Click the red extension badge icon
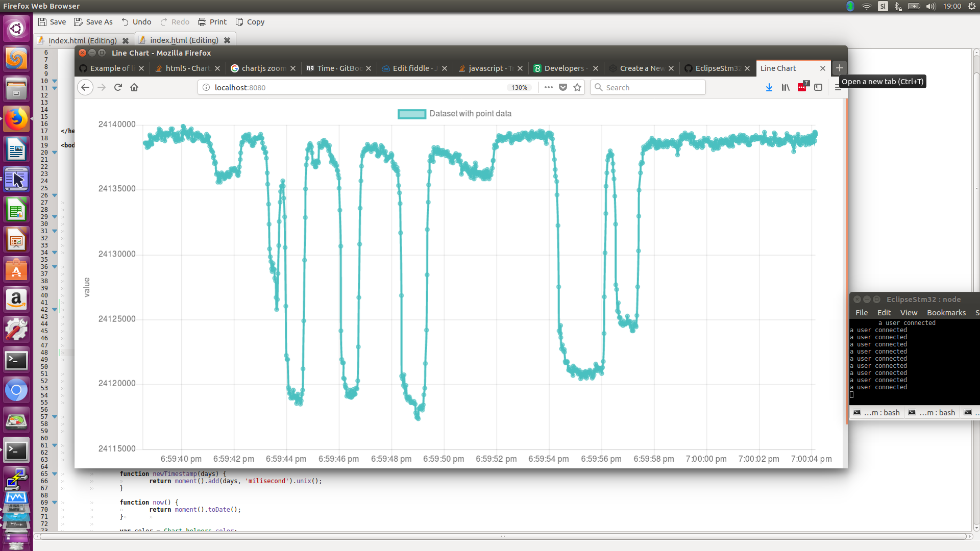This screenshot has width=980, height=551. coord(802,87)
